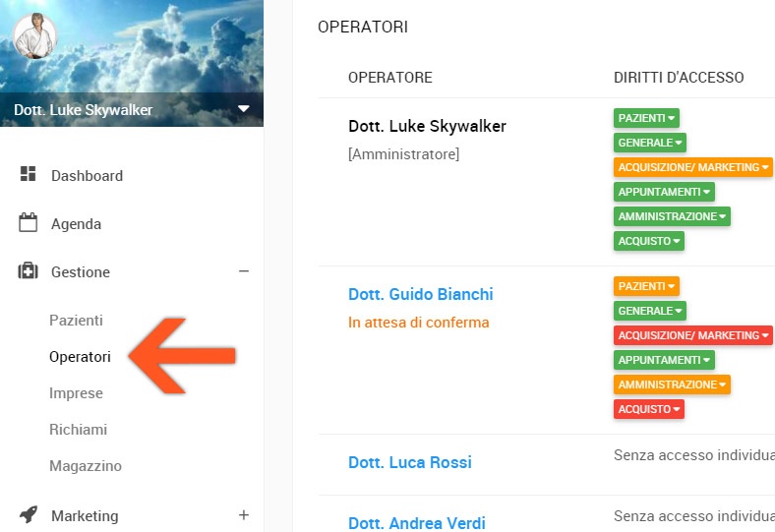Click the Gestione medical kit icon

[x=28, y=271]
